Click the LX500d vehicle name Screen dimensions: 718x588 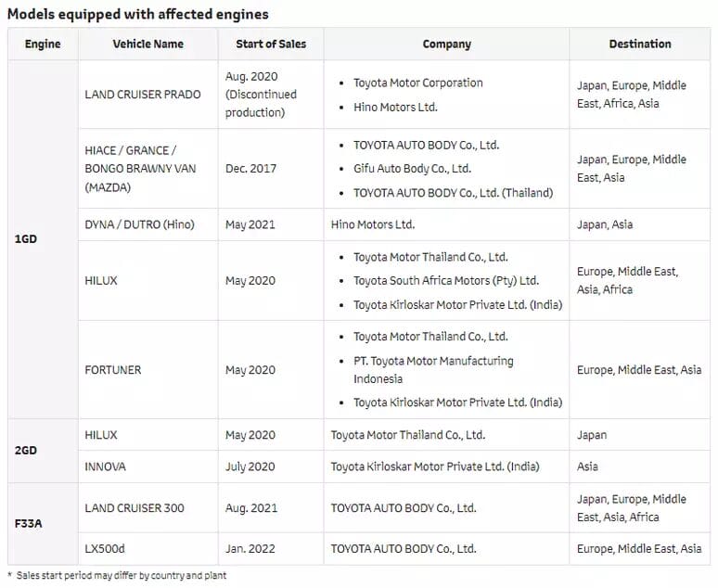(107, 548)
